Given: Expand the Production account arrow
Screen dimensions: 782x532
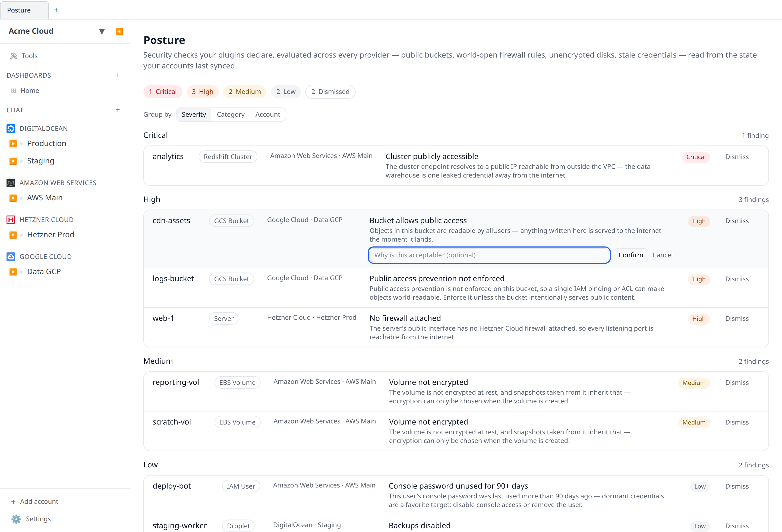Looking at the screenshot, I should pyautogui.click(x=13, y=144).
